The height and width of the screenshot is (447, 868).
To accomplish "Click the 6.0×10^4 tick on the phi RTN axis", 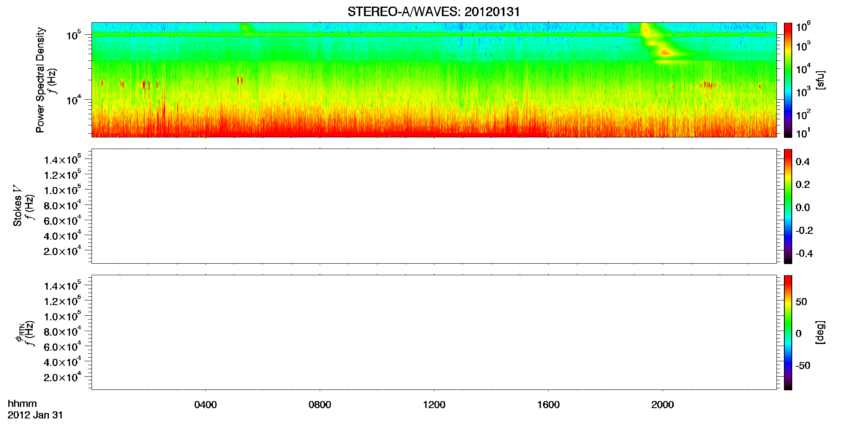I will click(x=63, y=346).
